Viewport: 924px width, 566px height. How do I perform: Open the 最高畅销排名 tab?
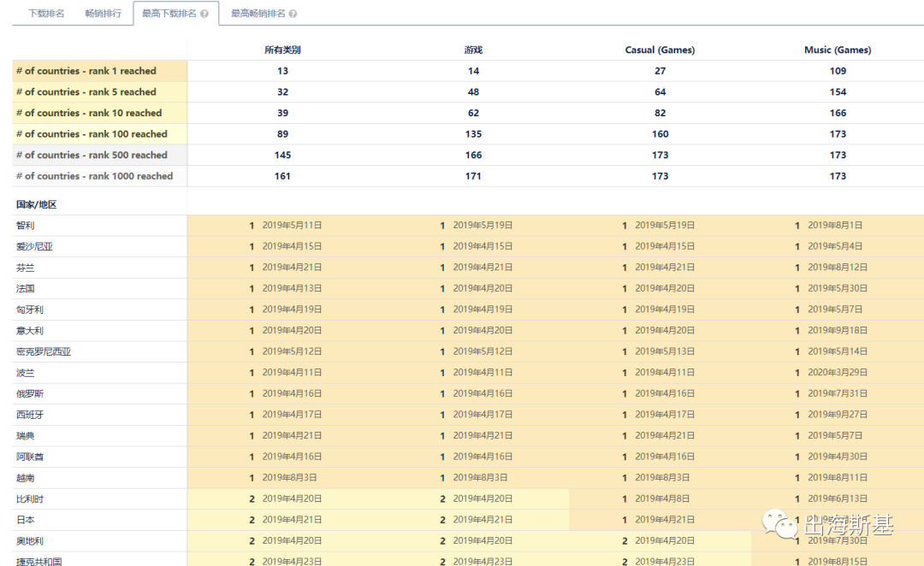tap(258, 14)
